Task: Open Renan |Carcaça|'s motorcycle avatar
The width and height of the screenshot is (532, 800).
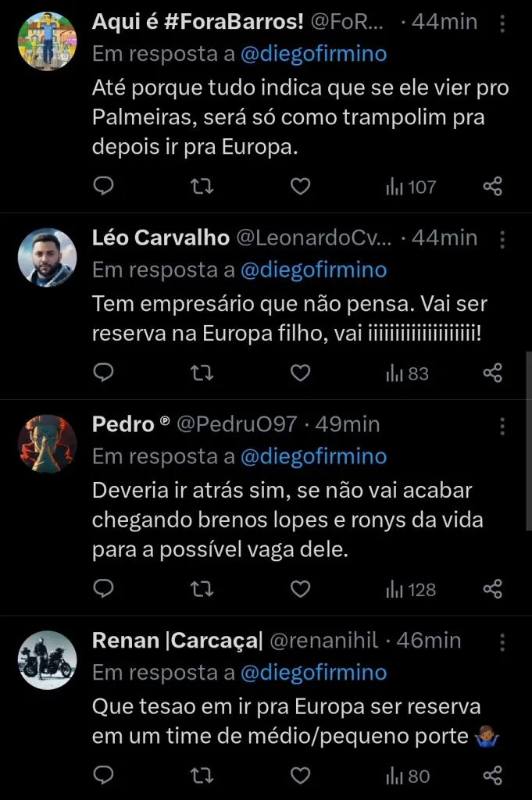Action: click(47, 660)
